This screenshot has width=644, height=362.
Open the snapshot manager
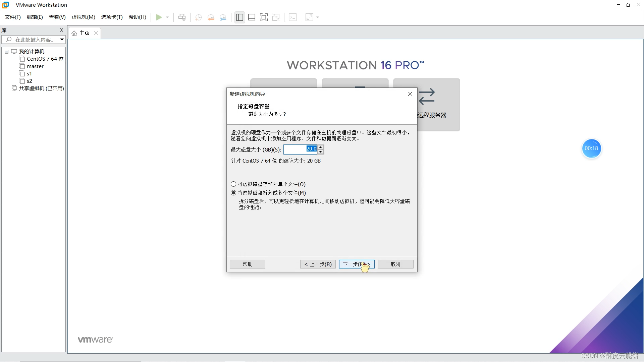coord(223,17)
